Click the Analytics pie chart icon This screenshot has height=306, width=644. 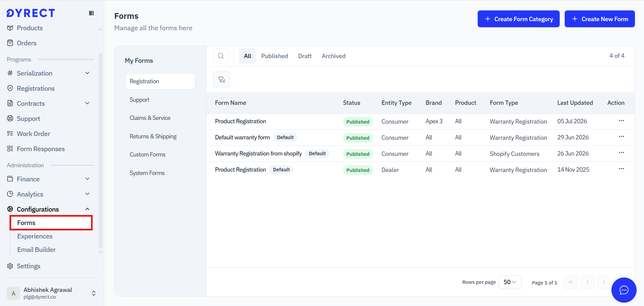10,194
